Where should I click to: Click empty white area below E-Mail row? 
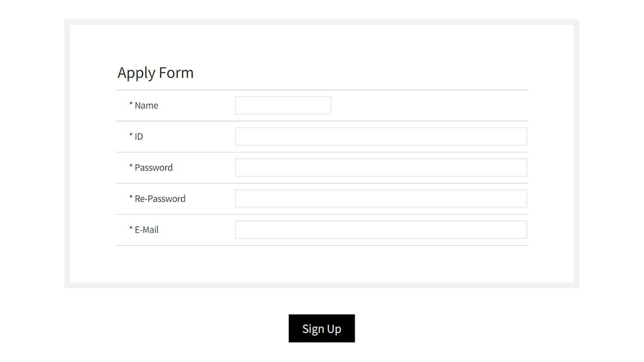(322, 264)
